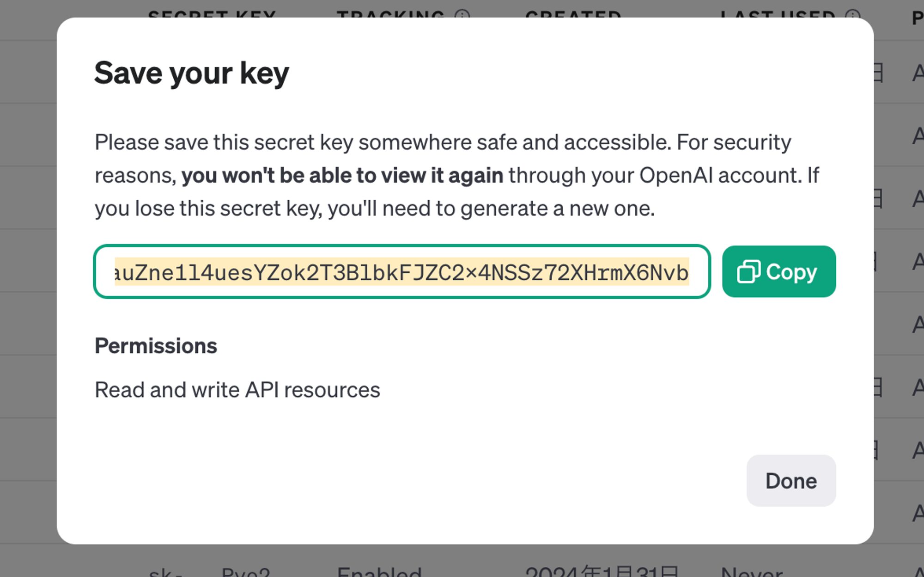Click the partially visible P column header
924x577 pixels.
click(917, 17)
